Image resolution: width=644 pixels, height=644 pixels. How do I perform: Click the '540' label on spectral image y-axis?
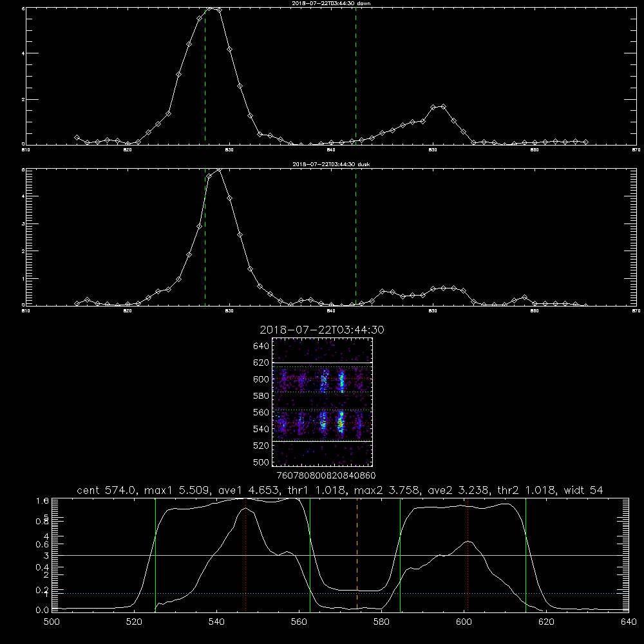click(x=261, y=429)
